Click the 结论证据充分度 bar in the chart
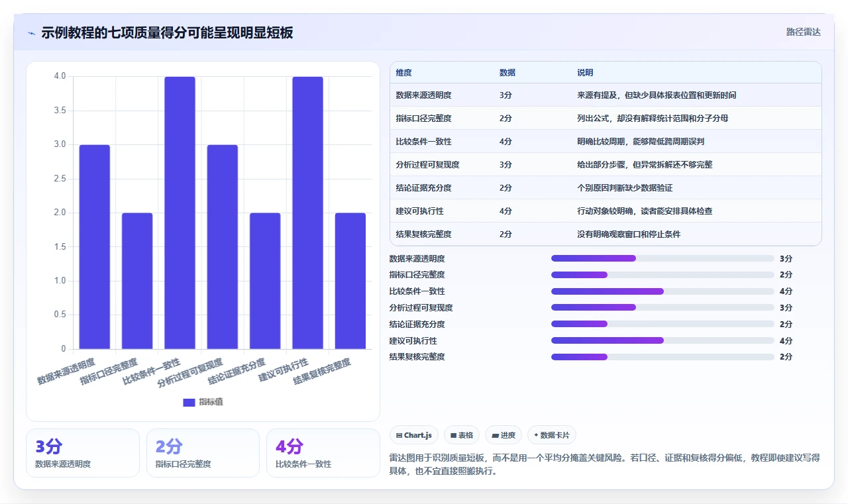Image resolution: width=848 pixels, height=504 pixels. pos(265,281)
